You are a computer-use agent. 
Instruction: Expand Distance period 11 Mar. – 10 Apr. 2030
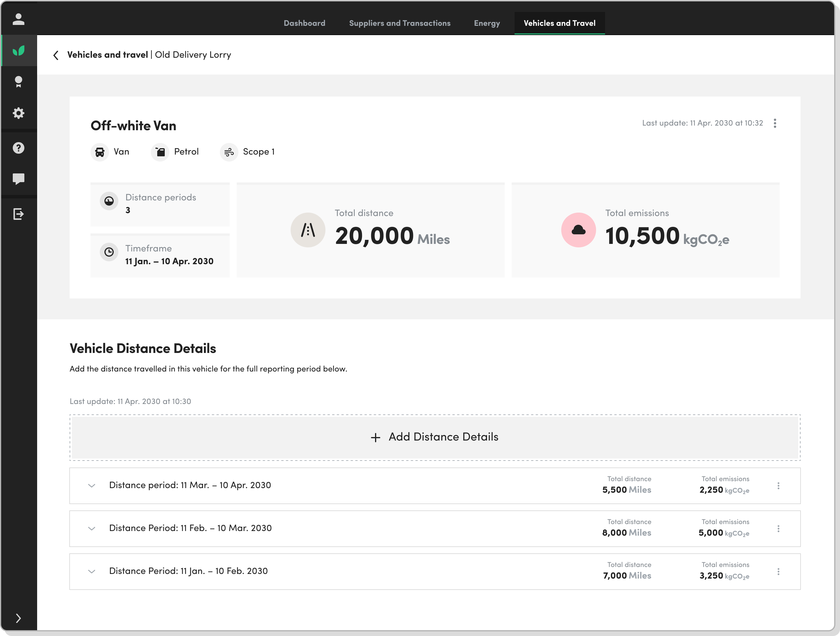(92, 486)
